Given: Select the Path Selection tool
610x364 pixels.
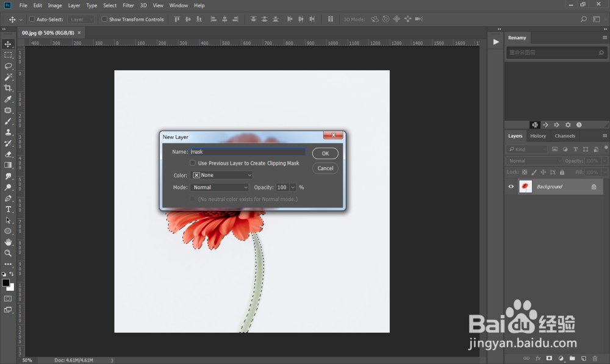Looking at the screenshot, I should point(8,220).
